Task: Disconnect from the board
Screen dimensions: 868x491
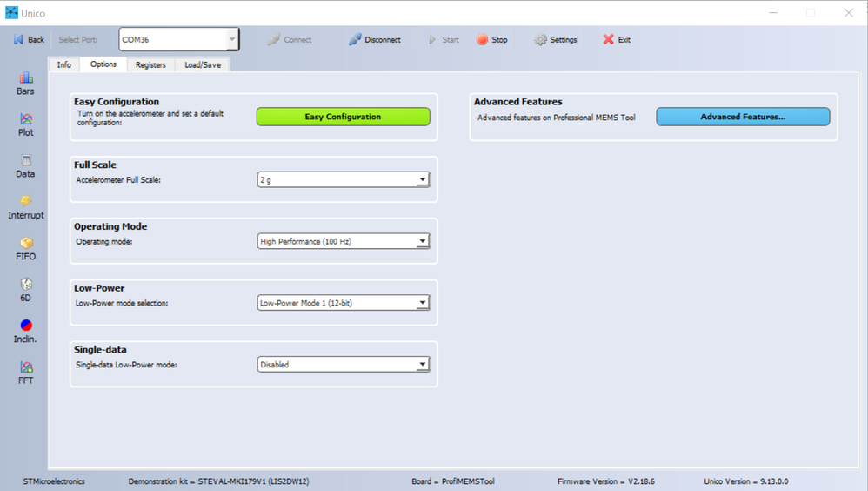Action: click(x=374, y=39)
